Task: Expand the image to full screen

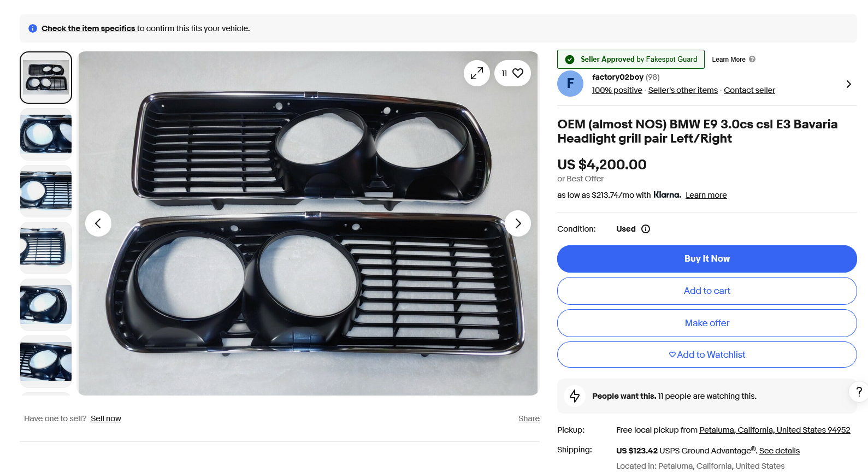Action: click(x=477, y=73)
